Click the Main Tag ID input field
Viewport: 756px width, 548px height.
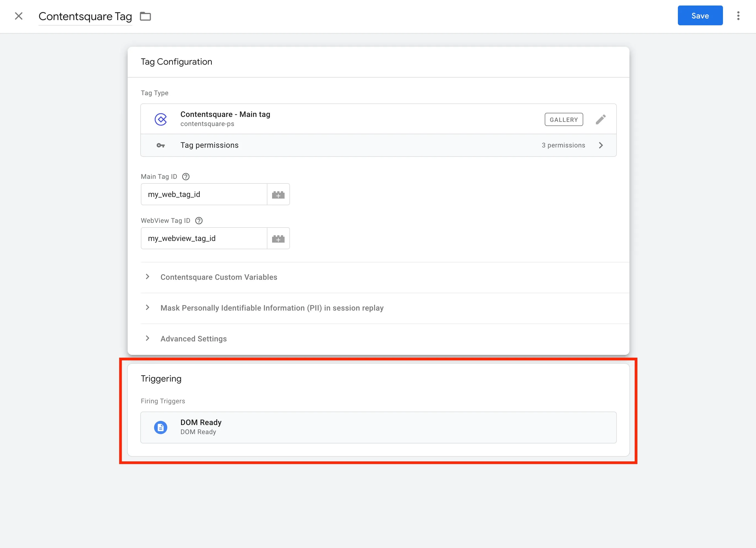click(204, 194)
